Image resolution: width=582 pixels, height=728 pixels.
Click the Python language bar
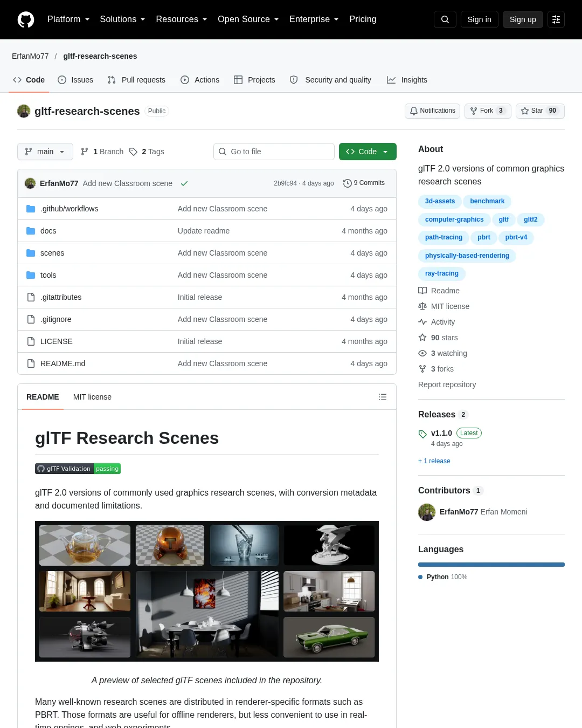coord(491,565)
